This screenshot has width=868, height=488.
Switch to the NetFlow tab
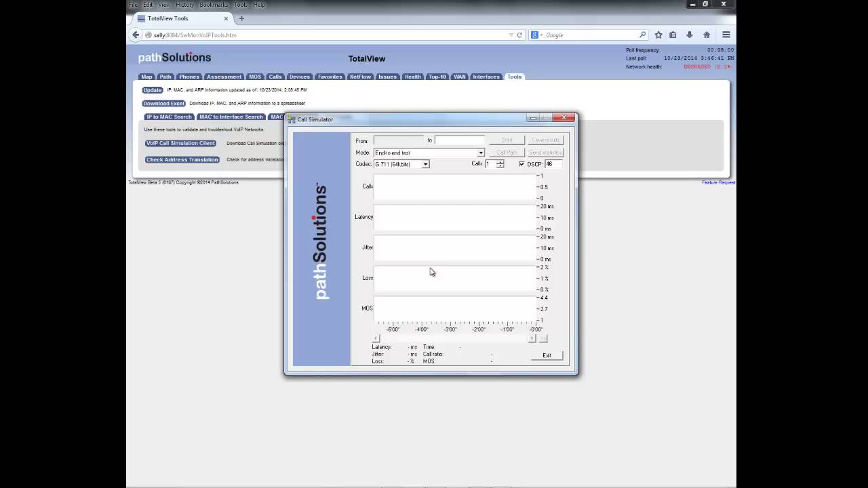360,77
